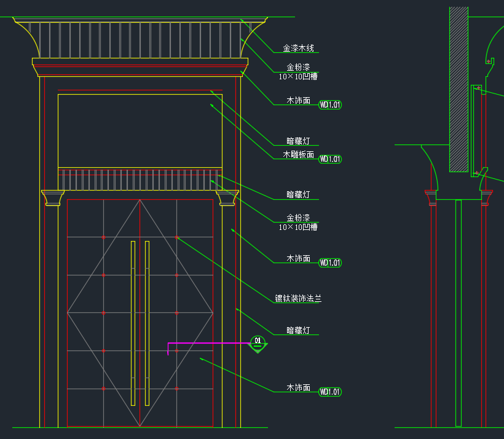Click the WD1.01 tag below the 01 marker

pyautogui.click(x=330, y=392)
